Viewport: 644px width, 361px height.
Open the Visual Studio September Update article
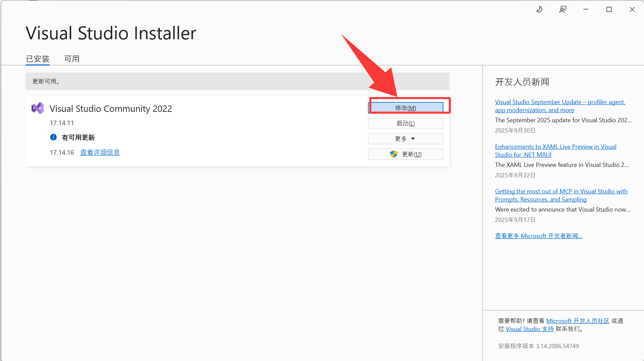pyautogui.click(x=560, y=106)
